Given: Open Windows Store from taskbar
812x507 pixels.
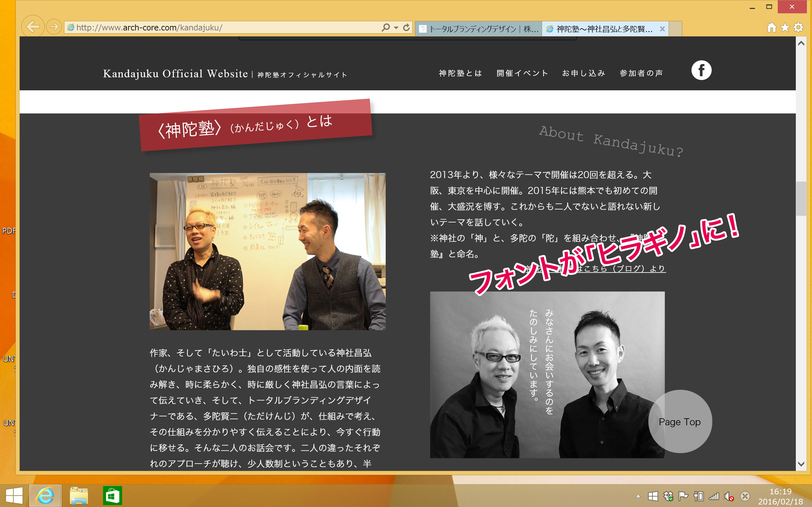Looking at the screenshot, I should [112, 496].
